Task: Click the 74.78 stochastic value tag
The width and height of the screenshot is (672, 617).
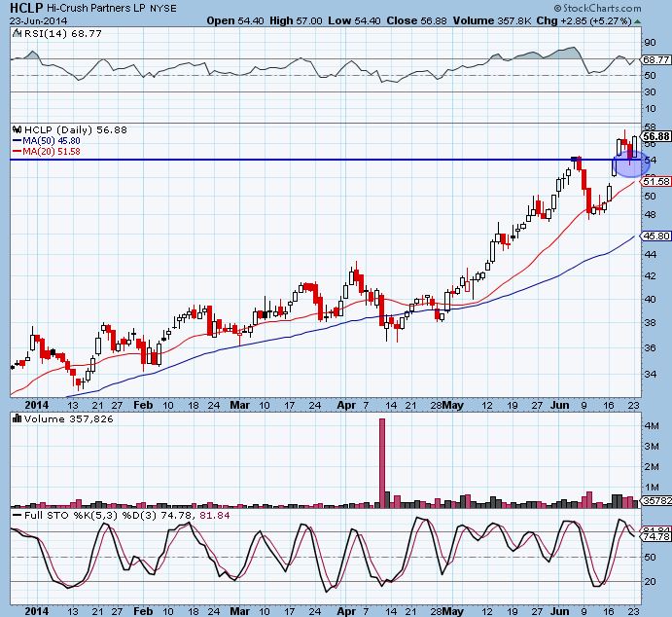Action: pos(656,536)
